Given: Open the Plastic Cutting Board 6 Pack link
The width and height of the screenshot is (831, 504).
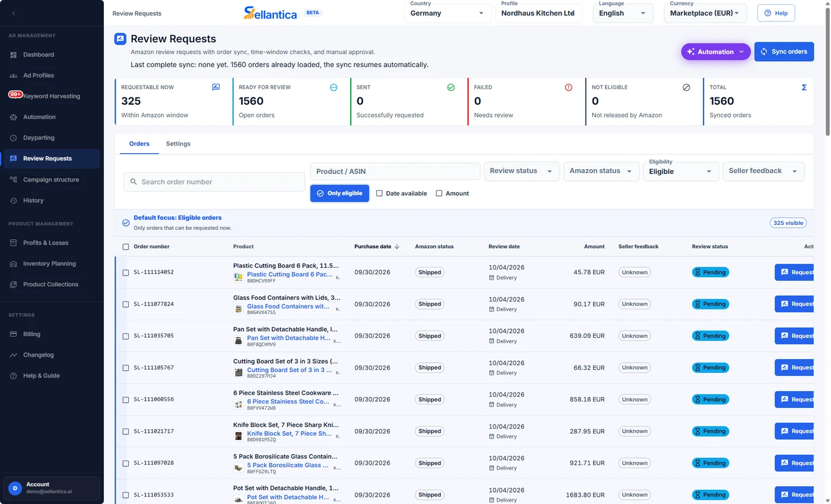Looking at the screenshot, I should pos(290,274).
